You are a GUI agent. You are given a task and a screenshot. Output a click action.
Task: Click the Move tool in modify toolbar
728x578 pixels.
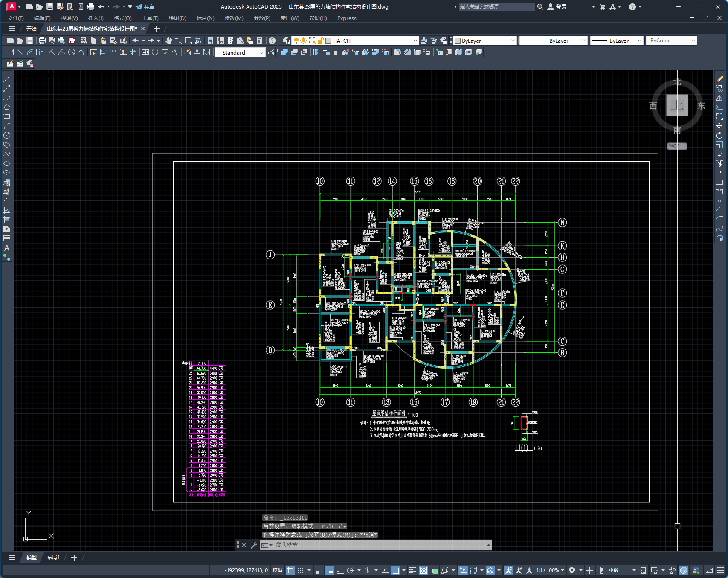(x=719, y=126)
